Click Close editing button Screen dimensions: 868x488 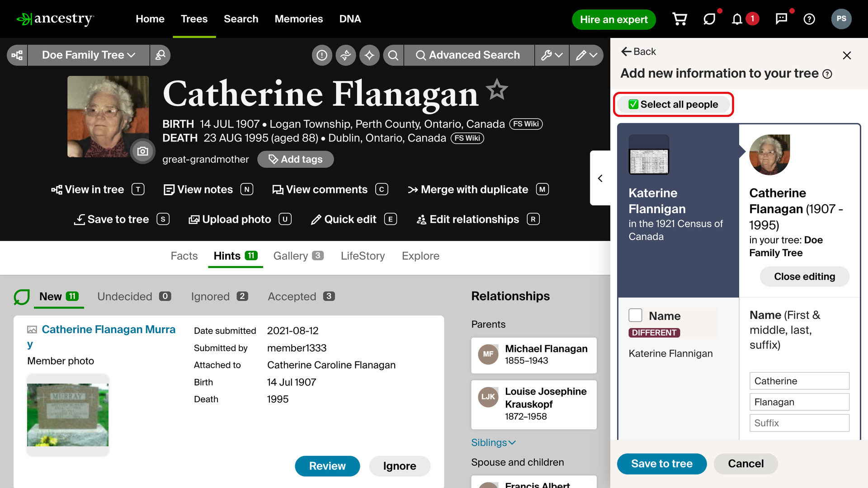(804, 277)
